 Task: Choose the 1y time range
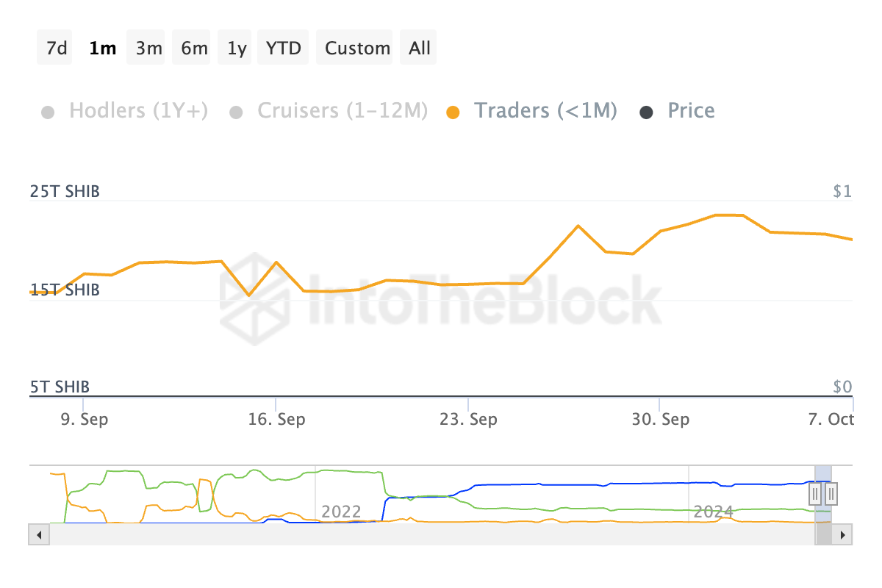click(237, 49)
